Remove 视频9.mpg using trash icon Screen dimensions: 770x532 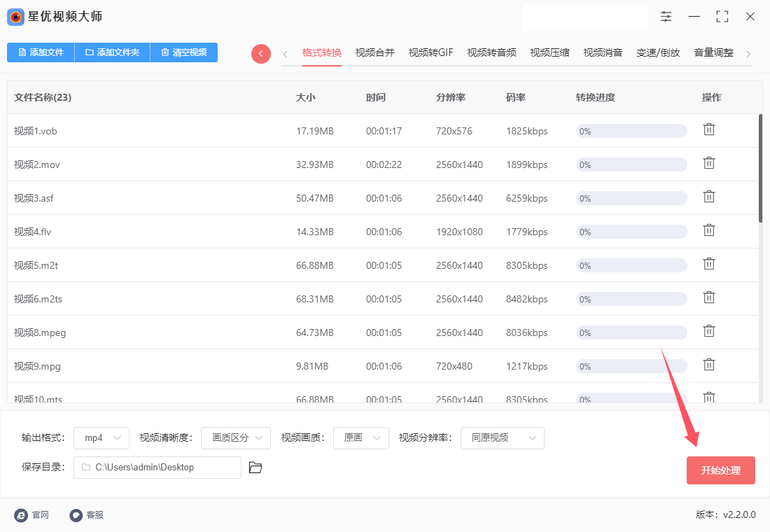pyautogui.click(x=708, y=365)
